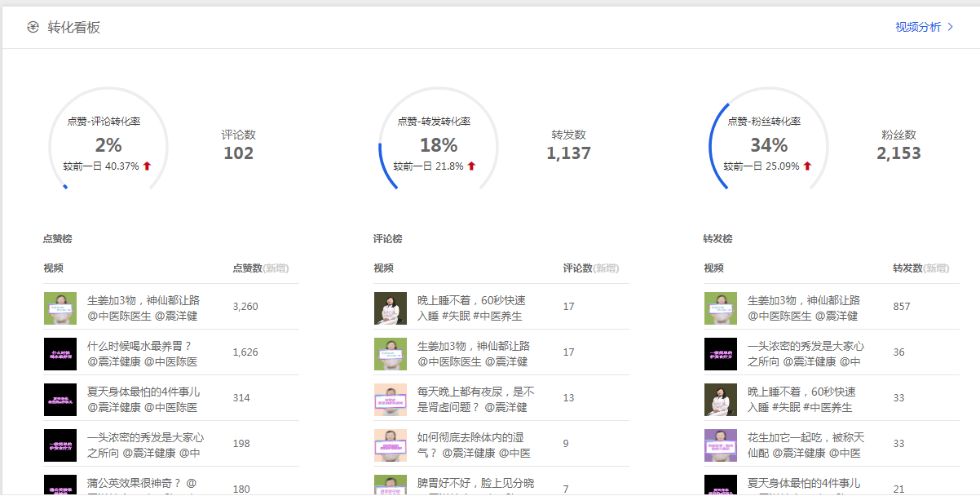The width and height of the screenshot is (980, 496).
Task: Click the 点赞榜 list heading
Action: [57, 239]
